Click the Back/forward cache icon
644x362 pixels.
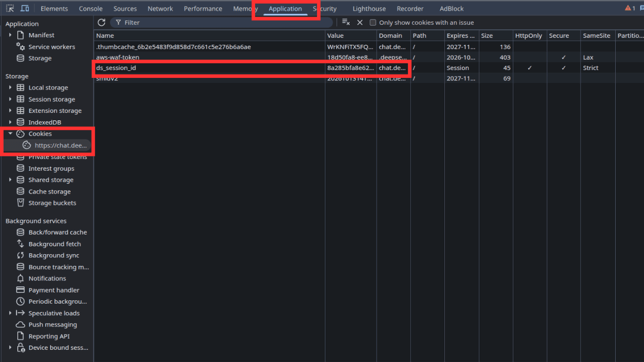click(21, 232)
